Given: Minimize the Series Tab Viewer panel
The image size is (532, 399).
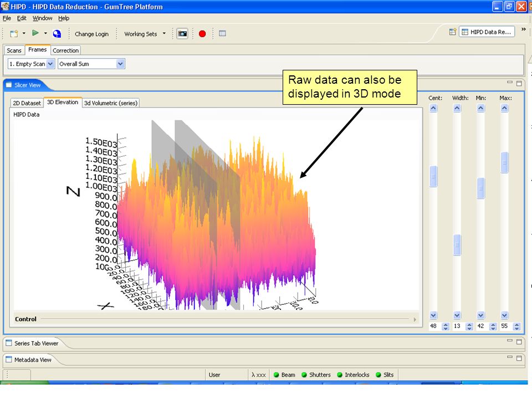Looking at the screenshot, I should [510, 340].
